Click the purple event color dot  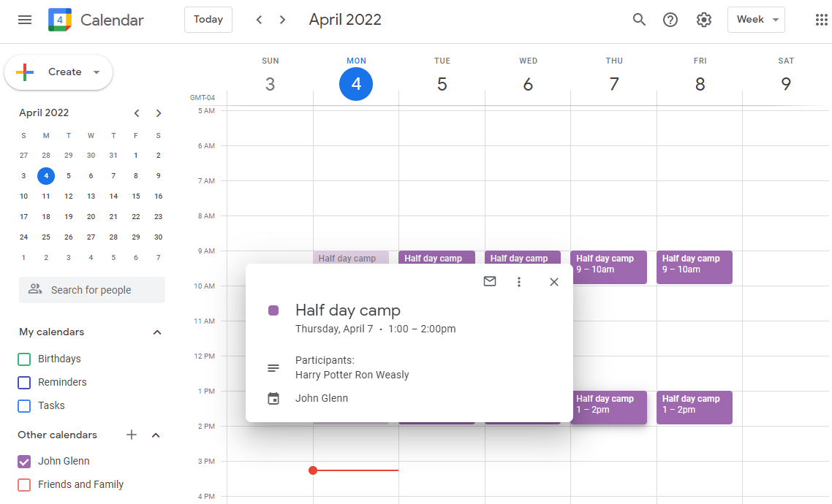(x=273, y=310)
